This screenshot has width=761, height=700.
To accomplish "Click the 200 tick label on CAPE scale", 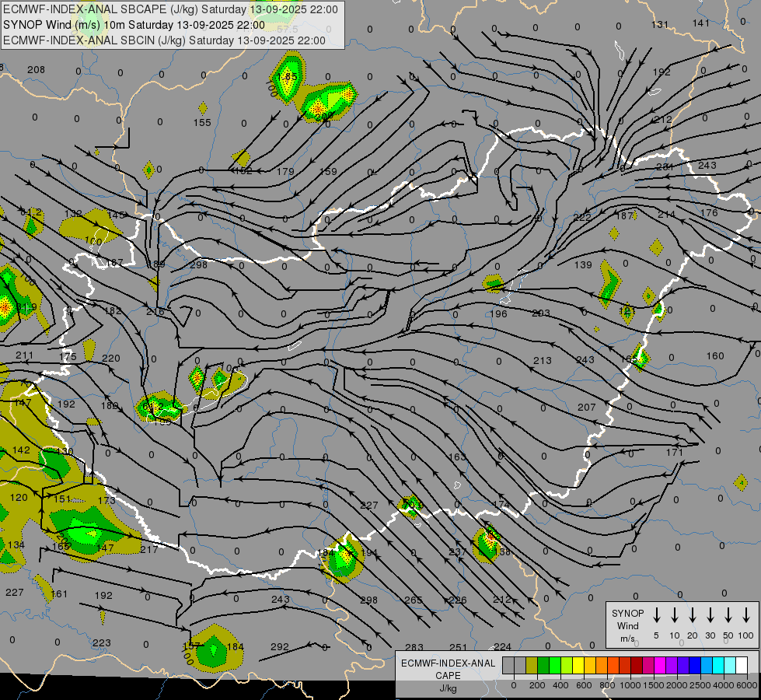I will (537, 685).
